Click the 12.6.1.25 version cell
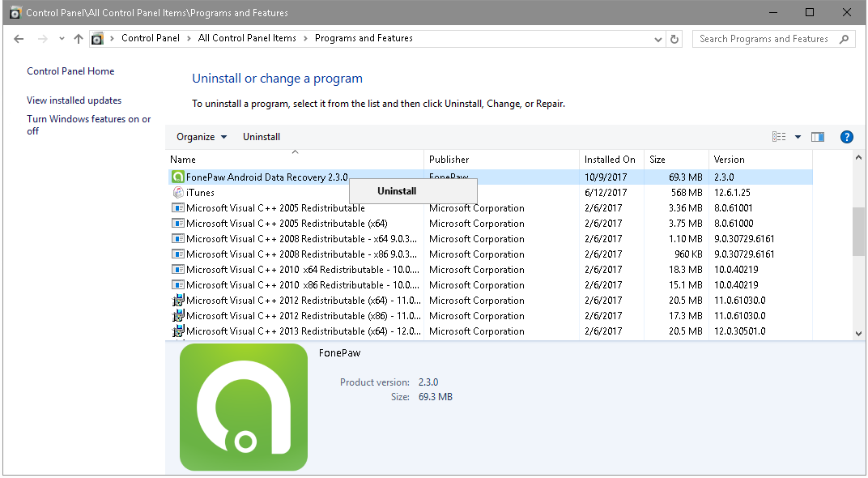This screenshot has width=868, height=478. [x=732, y=193]
